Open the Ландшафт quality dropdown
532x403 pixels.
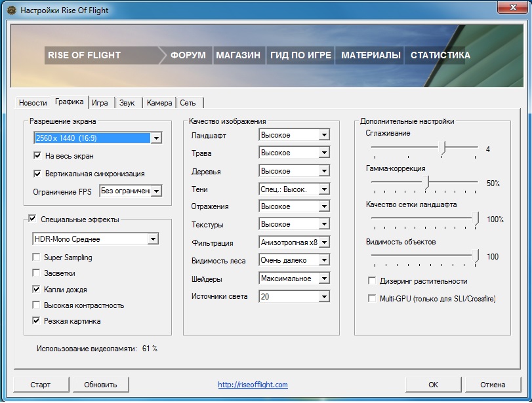click(x=324, y=135)
